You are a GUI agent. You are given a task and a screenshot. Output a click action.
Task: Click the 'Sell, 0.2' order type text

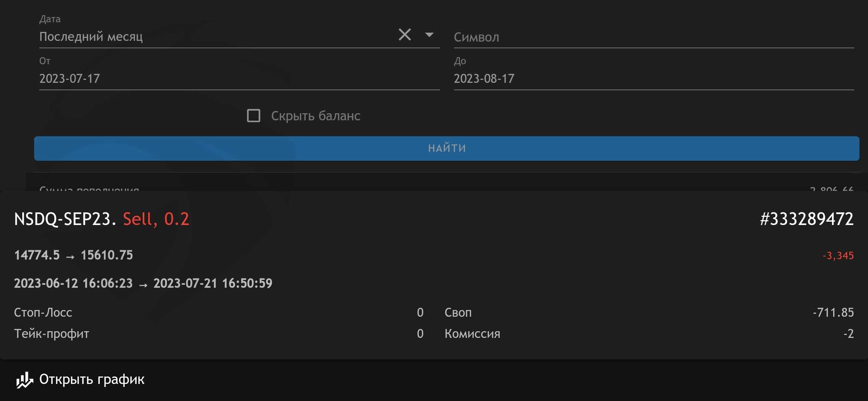pos(156,219)
